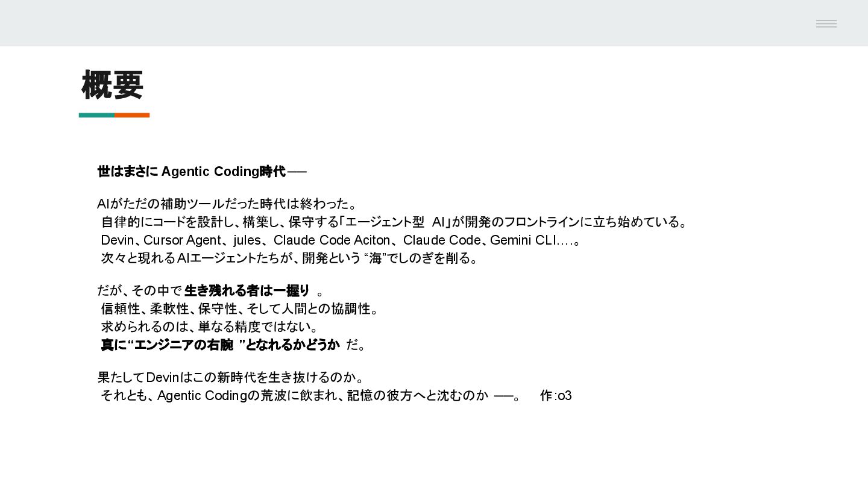
Task: Click Gemini CLI in the tool list
Action: (523, 240)
